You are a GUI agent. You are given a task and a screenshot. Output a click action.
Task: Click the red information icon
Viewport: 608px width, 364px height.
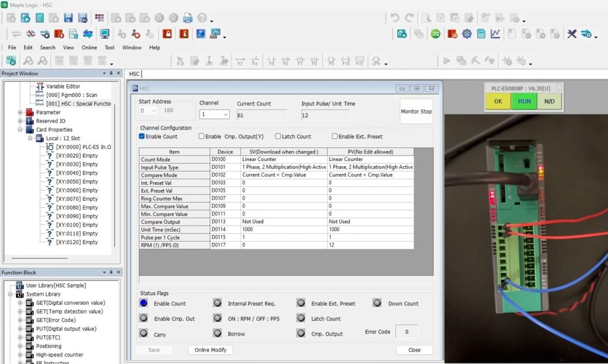(184, 34)
